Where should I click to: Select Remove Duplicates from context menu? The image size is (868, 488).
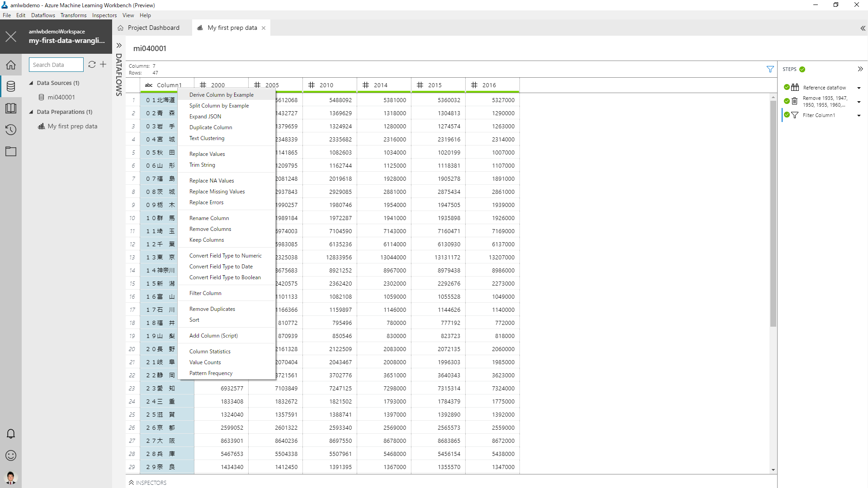[212, 309]
